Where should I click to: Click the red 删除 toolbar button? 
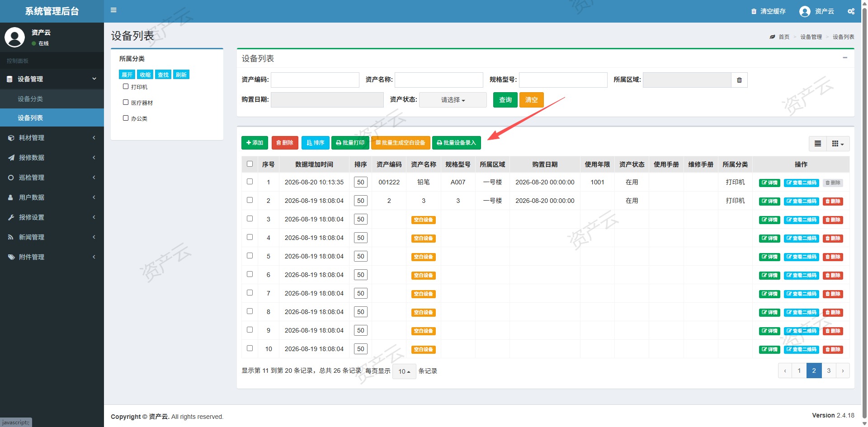(285, 143)
